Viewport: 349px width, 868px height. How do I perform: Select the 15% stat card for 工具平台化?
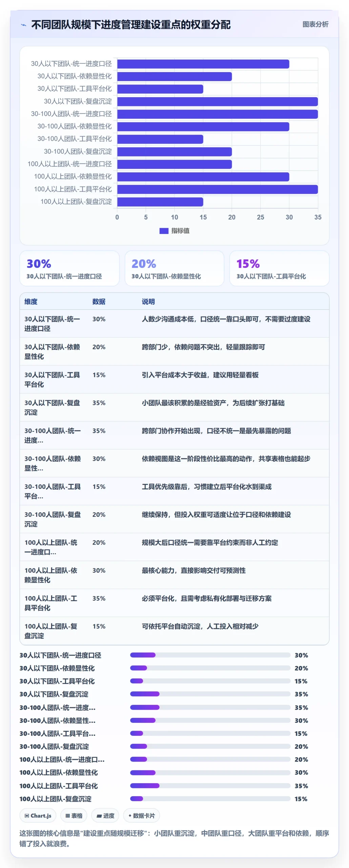tap(279, 269)
